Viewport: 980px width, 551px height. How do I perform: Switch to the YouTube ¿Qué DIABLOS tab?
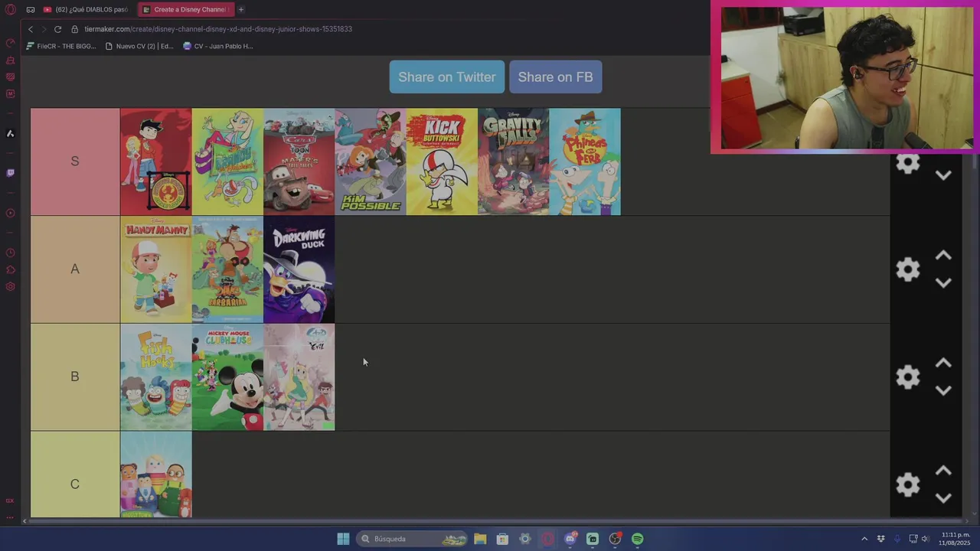[x=86, y=10]
